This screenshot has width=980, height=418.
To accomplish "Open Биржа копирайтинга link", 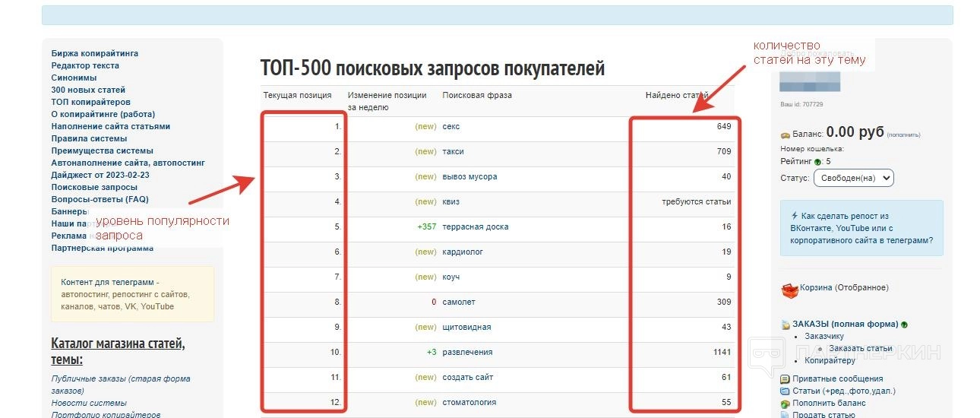I will (95, 53).
